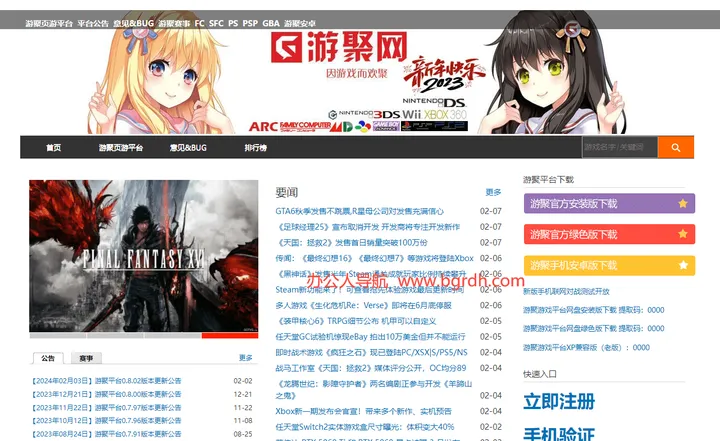This screenshot has width=720, height=441.
Task: Switch to the 赛事 tab
Action: tap(86, 358)
